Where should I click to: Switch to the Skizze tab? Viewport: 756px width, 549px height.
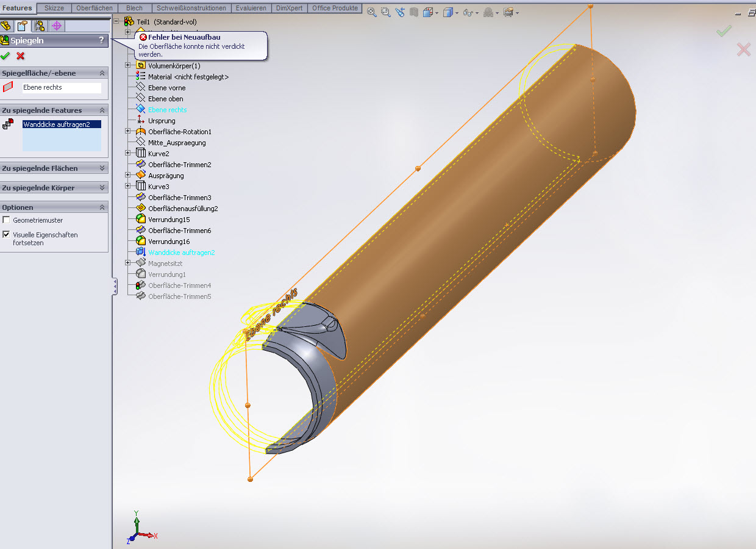54,8
